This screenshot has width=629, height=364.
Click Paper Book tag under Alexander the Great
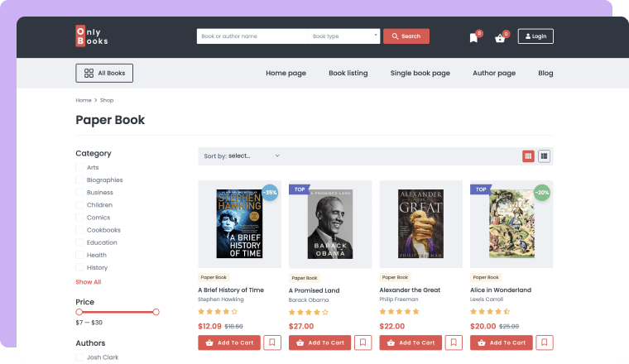(395, 277)
